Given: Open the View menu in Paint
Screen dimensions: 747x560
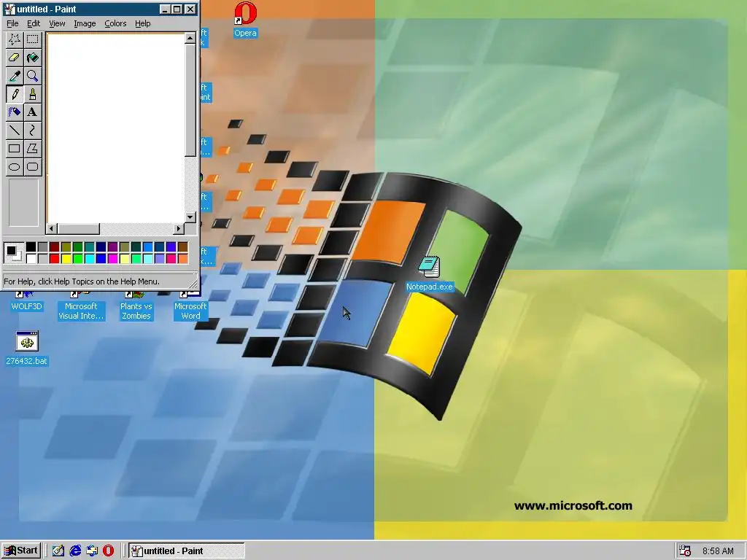Looking at the screenshot, I should click(57, 23).
